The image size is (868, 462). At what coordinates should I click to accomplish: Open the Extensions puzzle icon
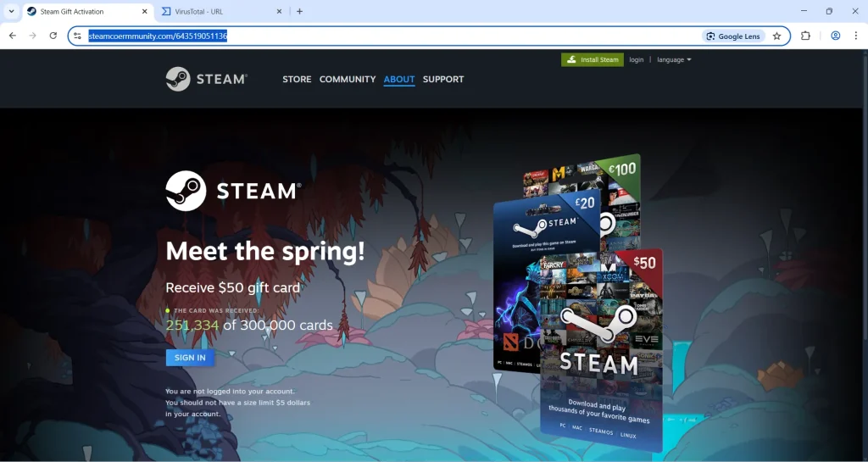[805, 36]
